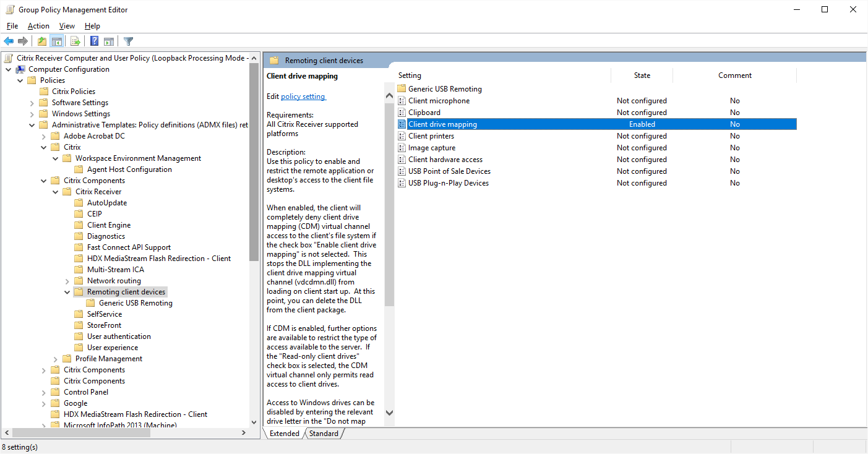Click Generic USB Remoting folder icon in settings list
This screenshot has height=454, width=868.
click(402, 89)
